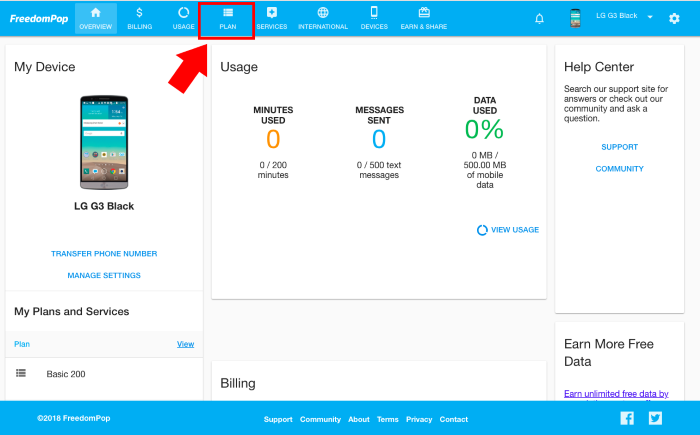Screen dimensions: 700x435
Task: Click Manage Settings link
Action: click(x=104, y=276)
